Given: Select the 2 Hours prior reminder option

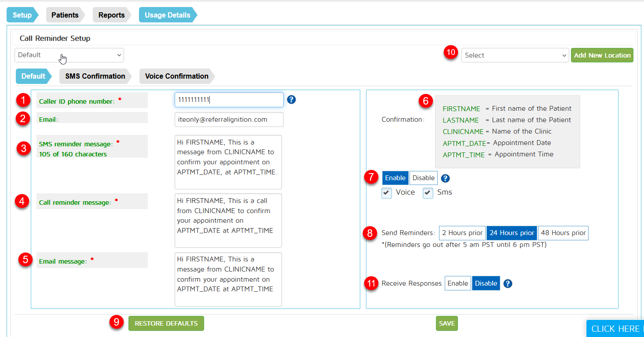Looking at the screenshot, I should pos(462,233).
